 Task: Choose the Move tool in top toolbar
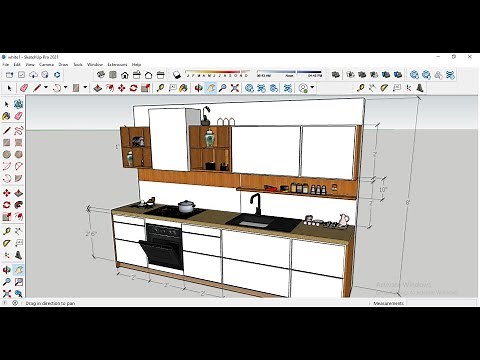click(x=122, y=88)
